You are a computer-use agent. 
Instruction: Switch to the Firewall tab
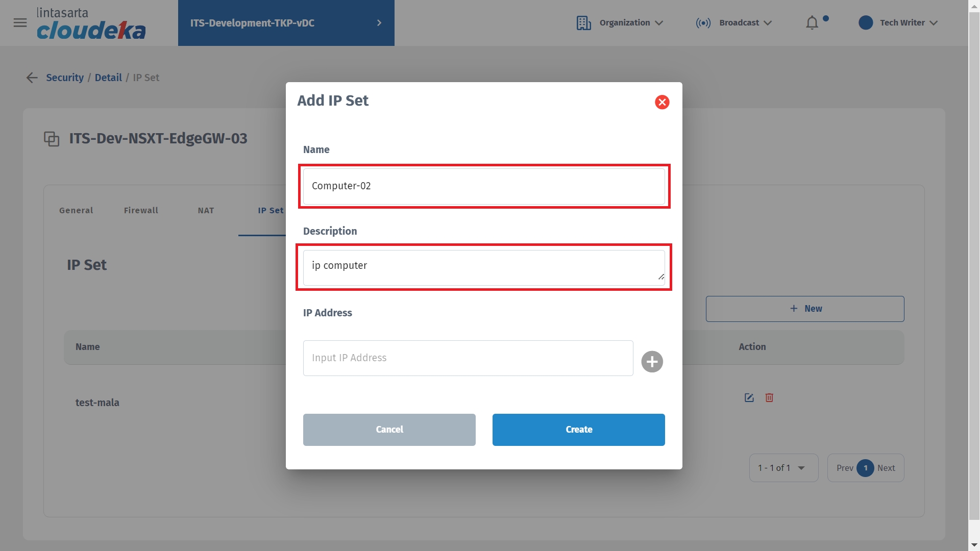pyautogui.click(x=141, y=210)
